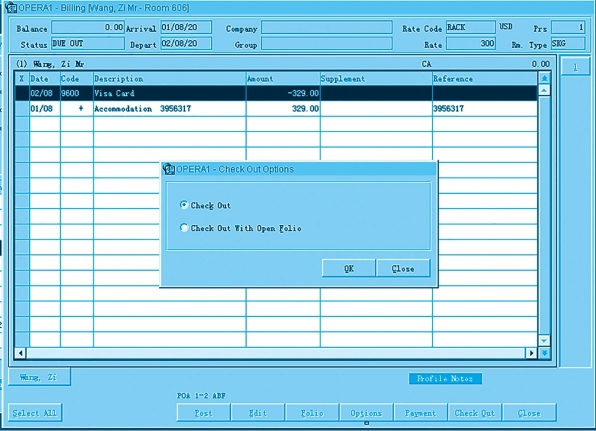Click the 329.00 accommodation amount cell
This screenshot has height=431, width=596.
point(283,109)
